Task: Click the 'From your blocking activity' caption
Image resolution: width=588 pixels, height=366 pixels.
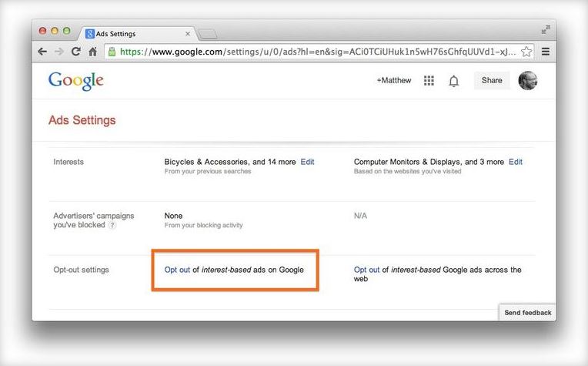Action: click(x=203, y=225)
